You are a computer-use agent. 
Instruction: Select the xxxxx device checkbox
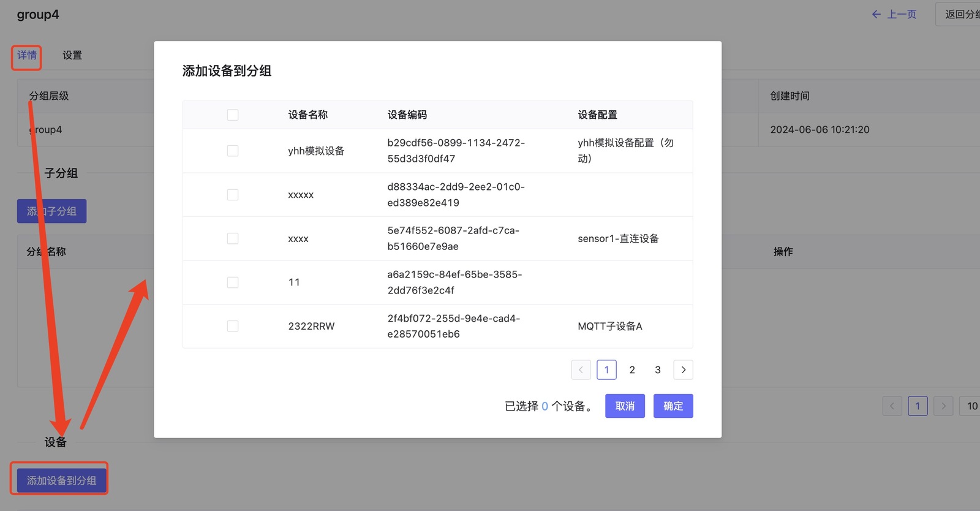[x=233, y=195]
